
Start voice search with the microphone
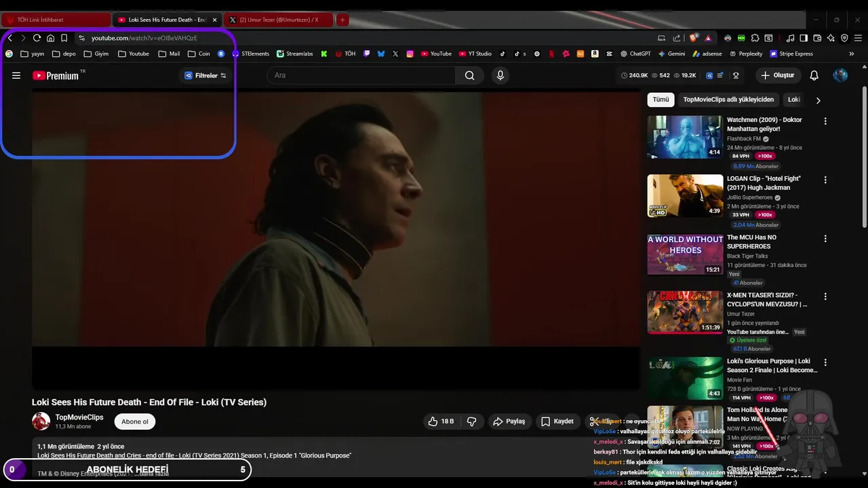500,75
